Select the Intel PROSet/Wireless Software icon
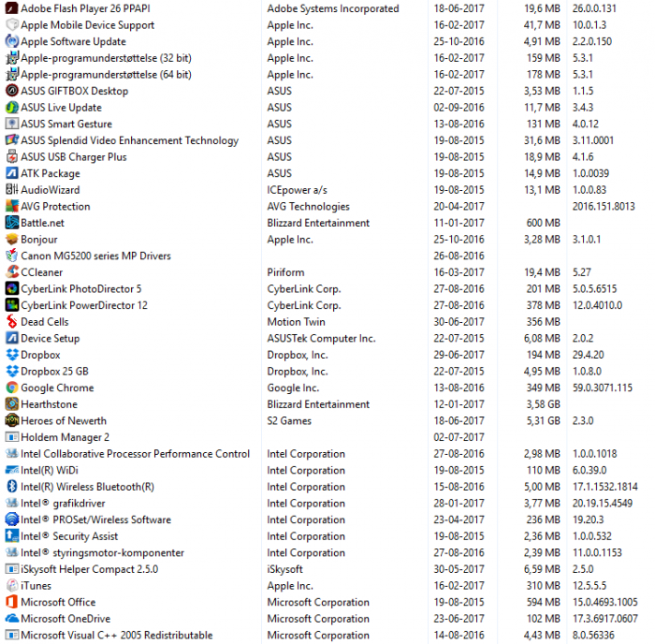Screen dimensions: 655x644 tap(11, 520)
